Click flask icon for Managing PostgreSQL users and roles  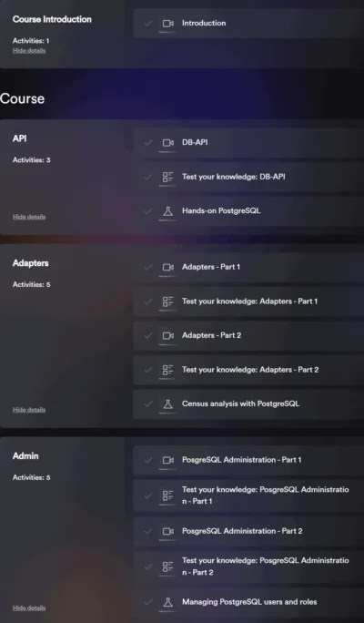coord(168,602)
